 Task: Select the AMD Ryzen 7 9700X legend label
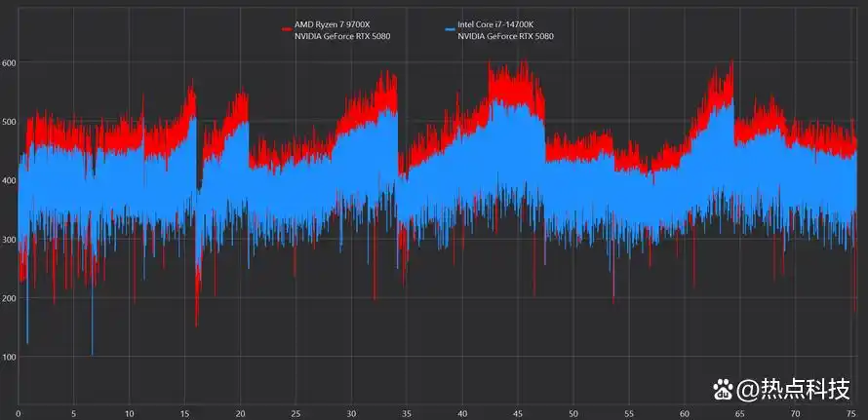(331, 24)
